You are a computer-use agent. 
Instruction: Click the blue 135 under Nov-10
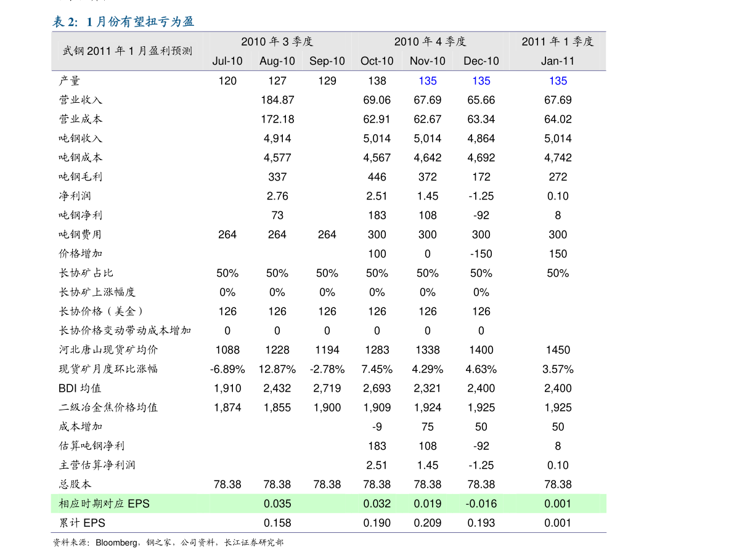[x=427, y=81]
